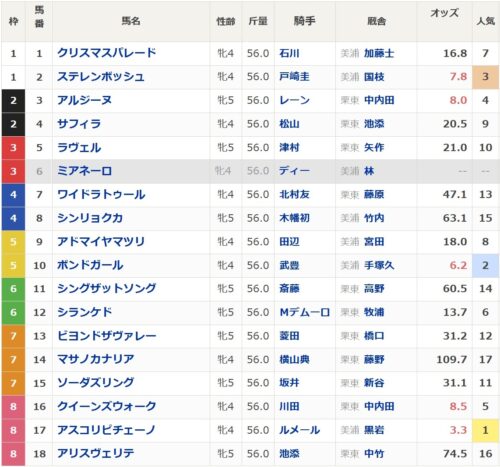The width and height of the screenshot is (500, 467).
Task: Open horse ステレンボッシュ link
Action: 101,77
